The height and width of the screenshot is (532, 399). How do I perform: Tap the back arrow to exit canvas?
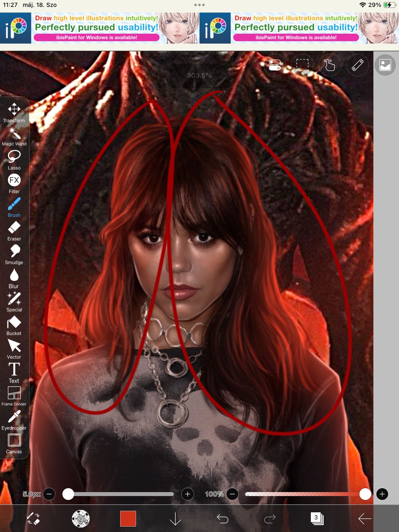coord(364,518)
